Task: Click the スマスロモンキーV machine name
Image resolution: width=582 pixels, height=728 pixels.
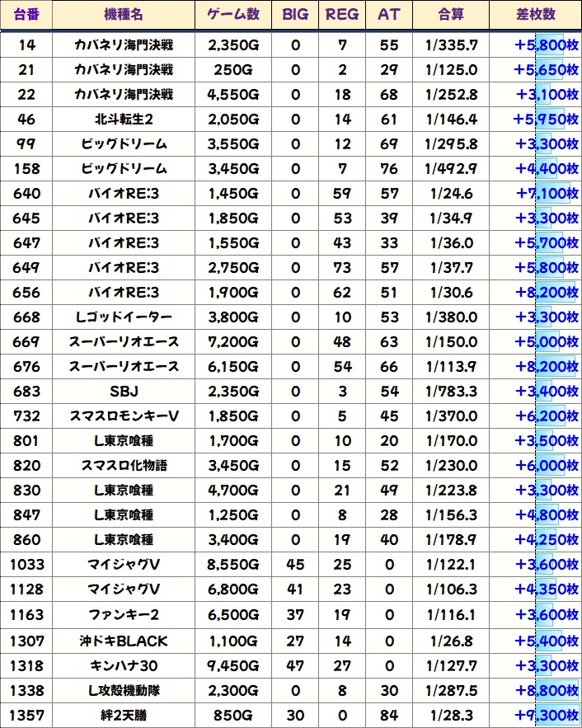Action: pyautogui.click(x=124, y=416)
